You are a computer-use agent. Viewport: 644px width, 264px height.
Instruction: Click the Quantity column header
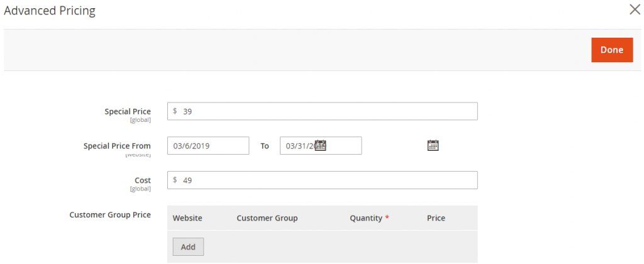click(x=366, y=218)
